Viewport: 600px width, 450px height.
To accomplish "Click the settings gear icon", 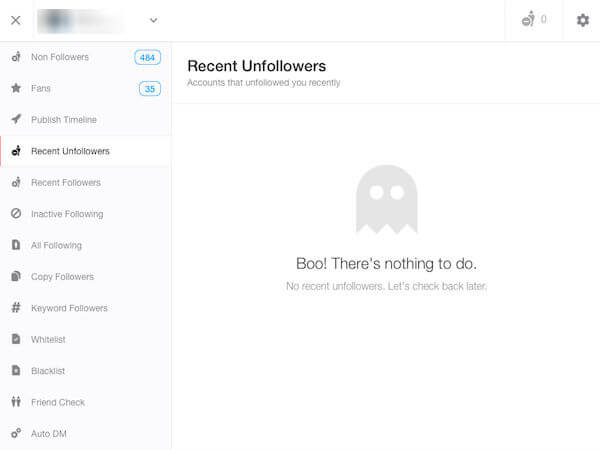I will point(583,20).
